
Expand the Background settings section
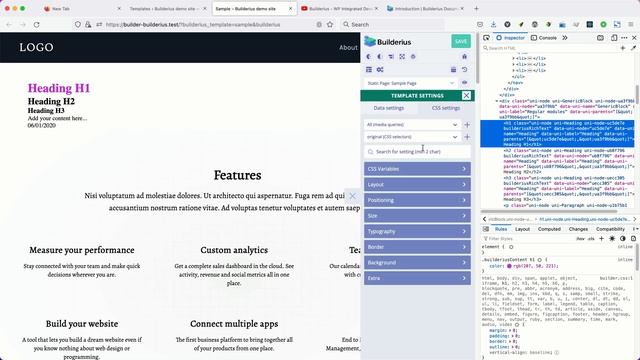tap(417, 262)
